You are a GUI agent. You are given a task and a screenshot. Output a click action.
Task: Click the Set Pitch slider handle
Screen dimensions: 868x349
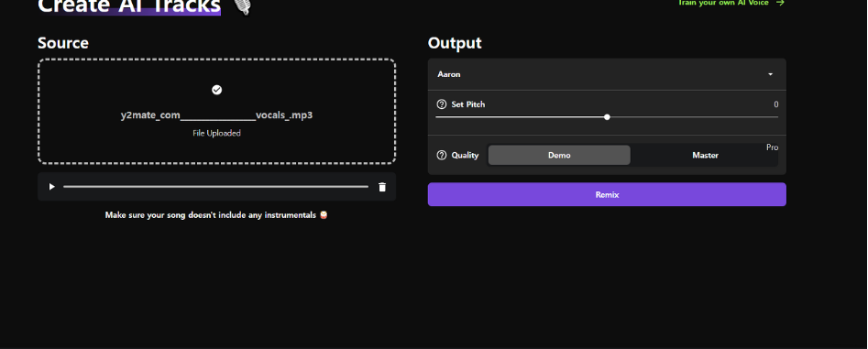[x=608, y=117]
